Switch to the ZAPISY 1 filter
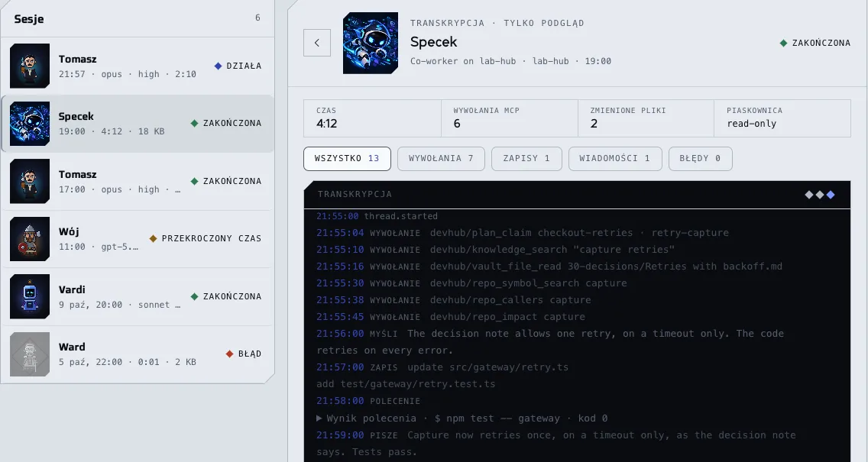 [x=526, y=159]
